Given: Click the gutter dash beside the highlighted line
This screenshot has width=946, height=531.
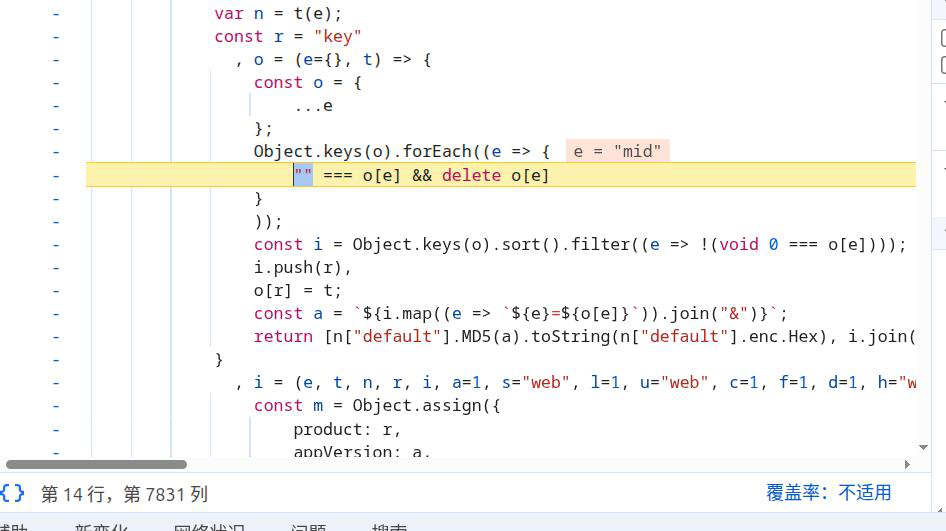Looking at the screenshot, I should 56,176.
